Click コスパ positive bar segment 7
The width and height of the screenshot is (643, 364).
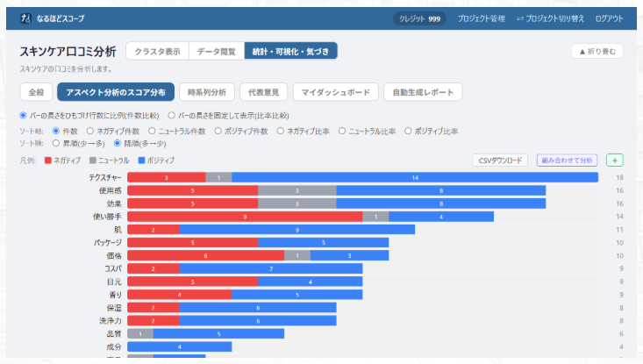[x=271, y=268]
